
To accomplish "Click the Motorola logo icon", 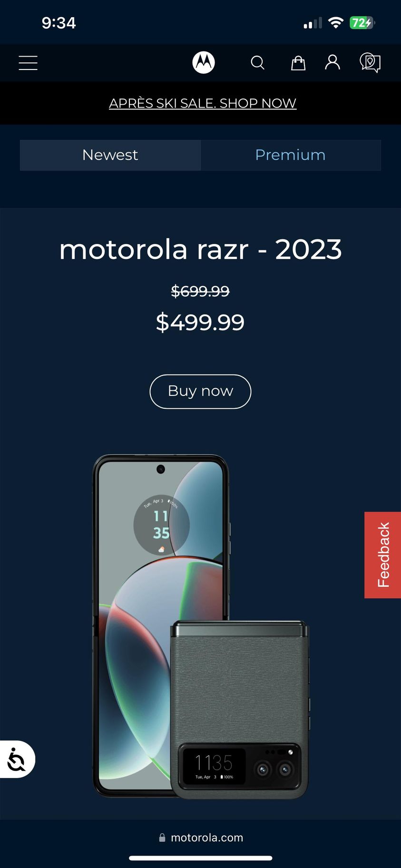I will 204,62.
